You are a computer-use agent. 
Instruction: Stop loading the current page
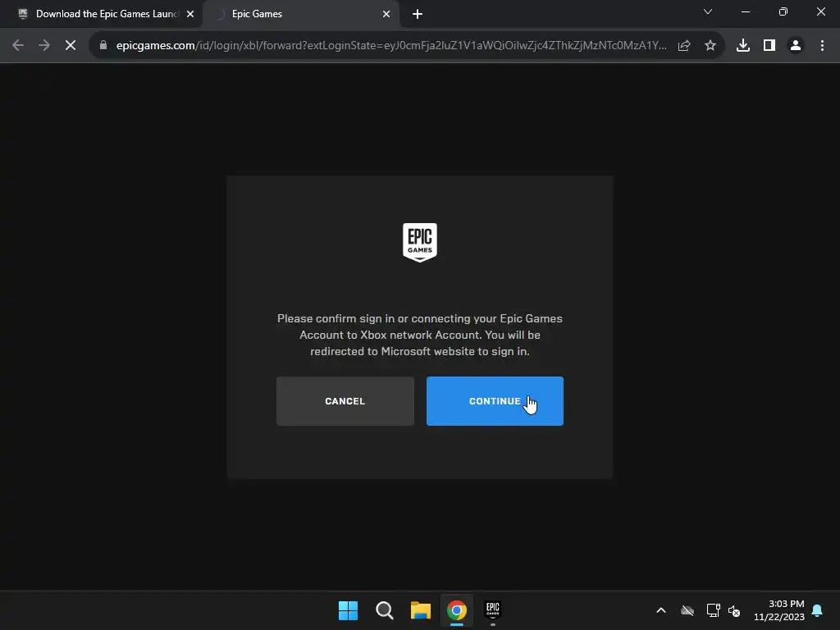(71, 46)
